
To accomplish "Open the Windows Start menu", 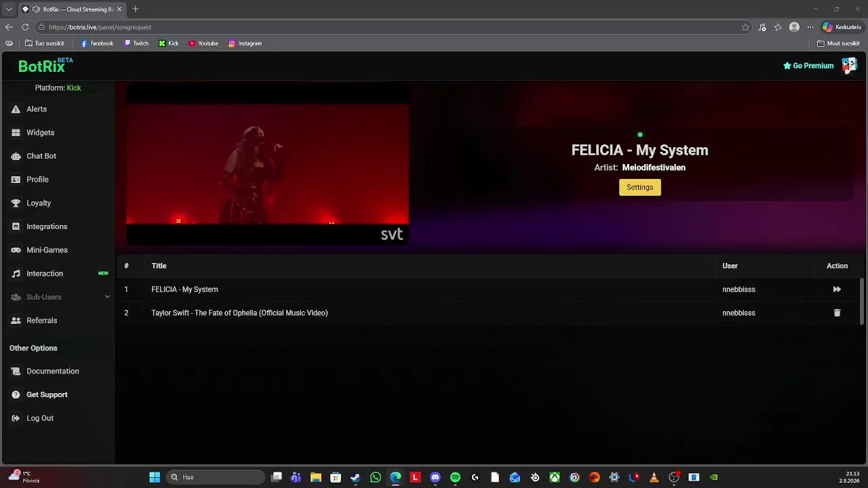I will point(155,478).
